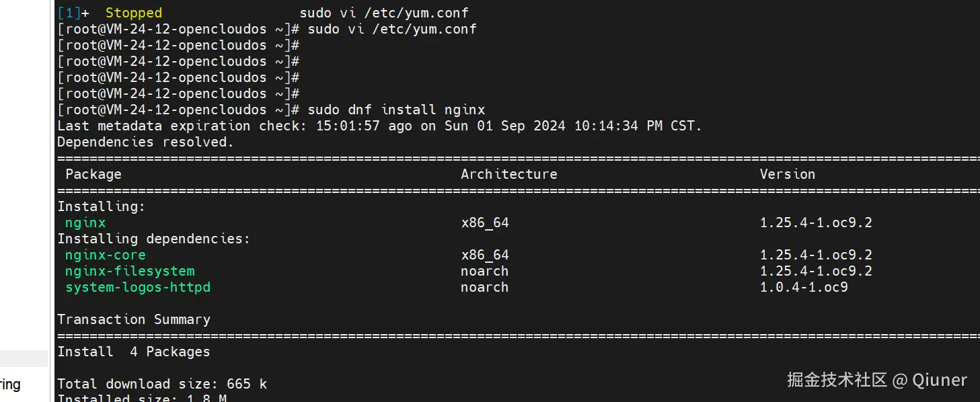The image size is (980, 402).
Task: Select the nginx-filesystem dependency name
Action: (130, 271)
